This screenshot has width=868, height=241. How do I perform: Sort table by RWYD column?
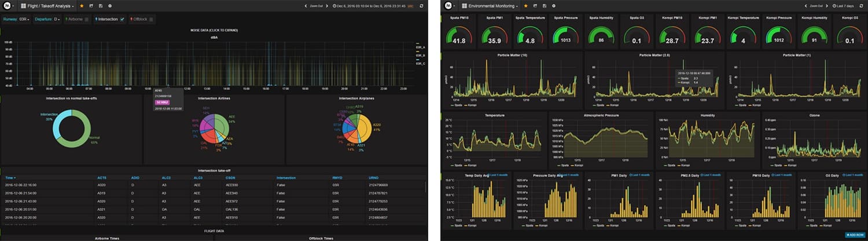point(337,178)
